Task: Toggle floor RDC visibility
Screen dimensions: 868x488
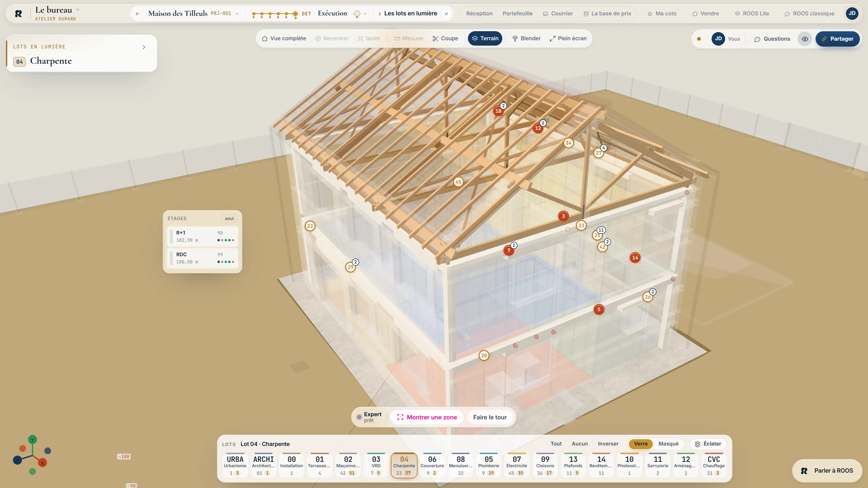Action: coord(202,258)
